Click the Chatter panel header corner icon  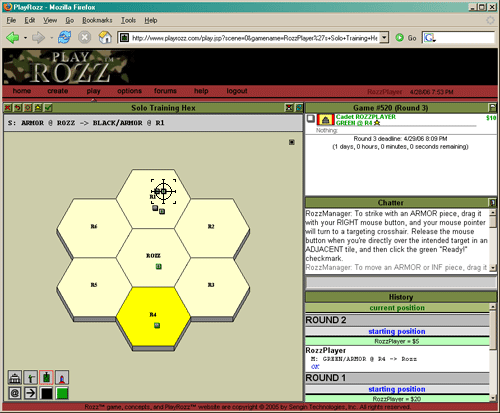pos(492,202)
